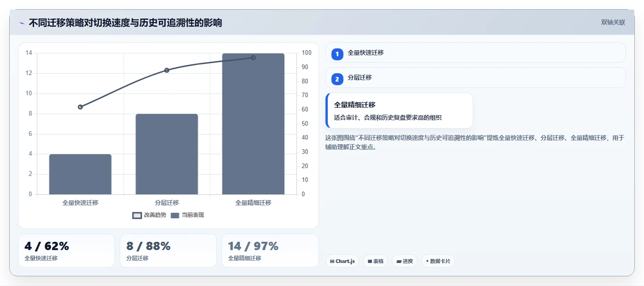This screenshot has height=286, width=644.
Task: Click the text 适合审计、合规和历史复盘要求高的组织
Action: pyautogui.click(x=388, y=118)
